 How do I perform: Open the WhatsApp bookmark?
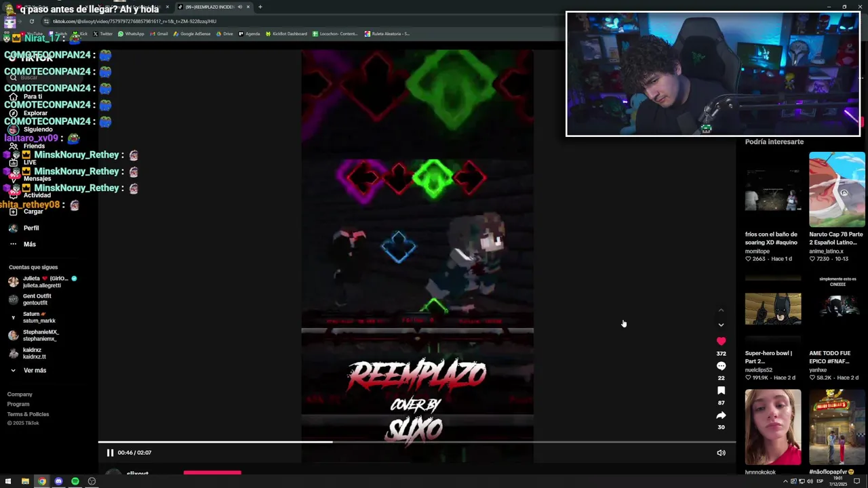click(x=131, y=34)
